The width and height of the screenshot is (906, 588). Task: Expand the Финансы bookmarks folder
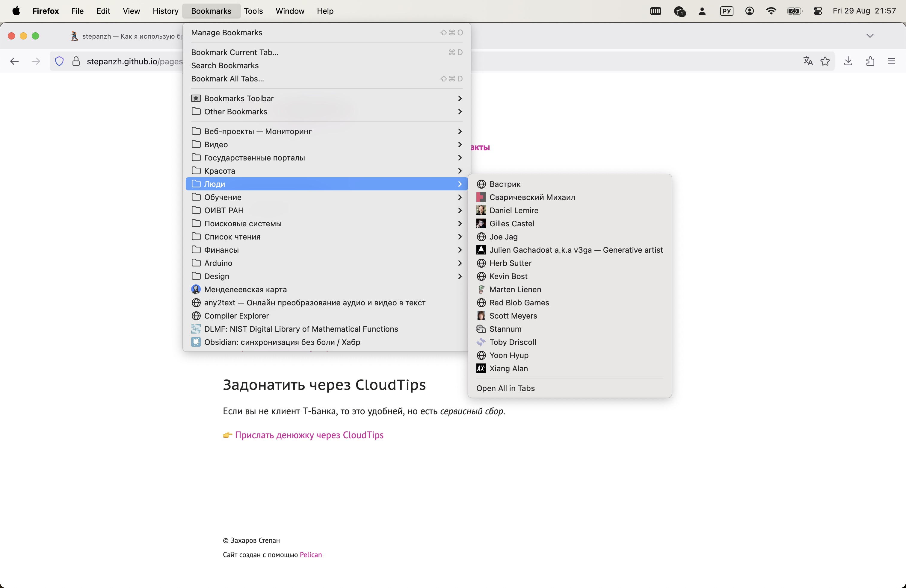coord(327,250)
